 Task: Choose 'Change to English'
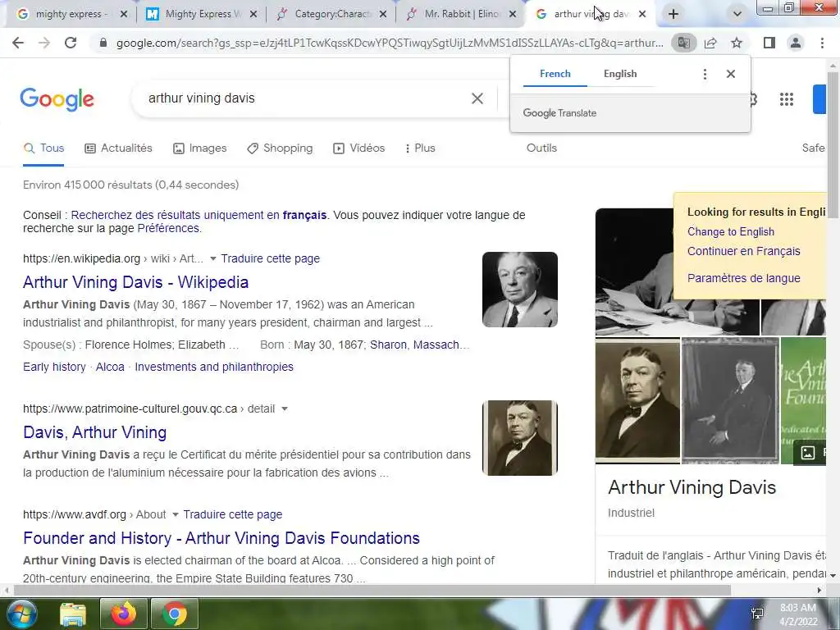tap(731, 232)
